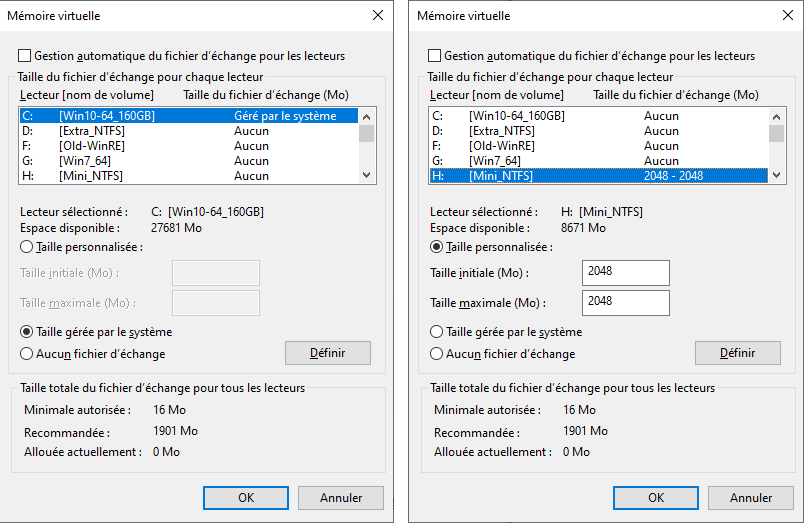The height and width of the screenshot is (525, 808).
Task: Choose Taille gérée par le système in right dialog
Action: click(x=437, y=332)
